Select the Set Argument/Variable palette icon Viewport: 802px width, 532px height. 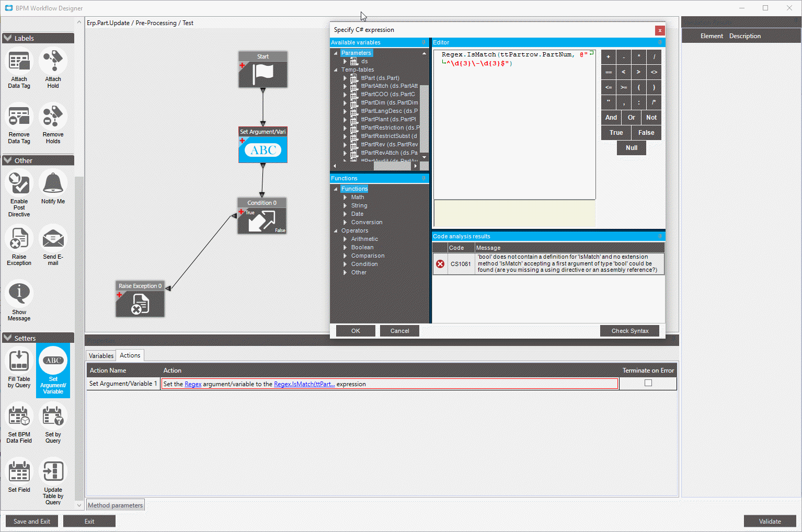pyautogui.click(x=53, y=361)
